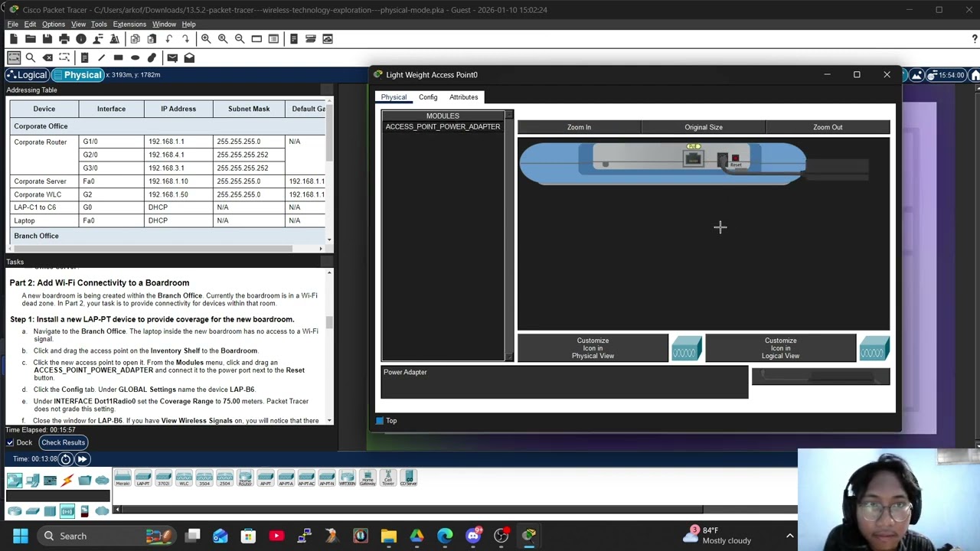
Task: Open Windows Start menu on the taskbar
Action: 20,536
